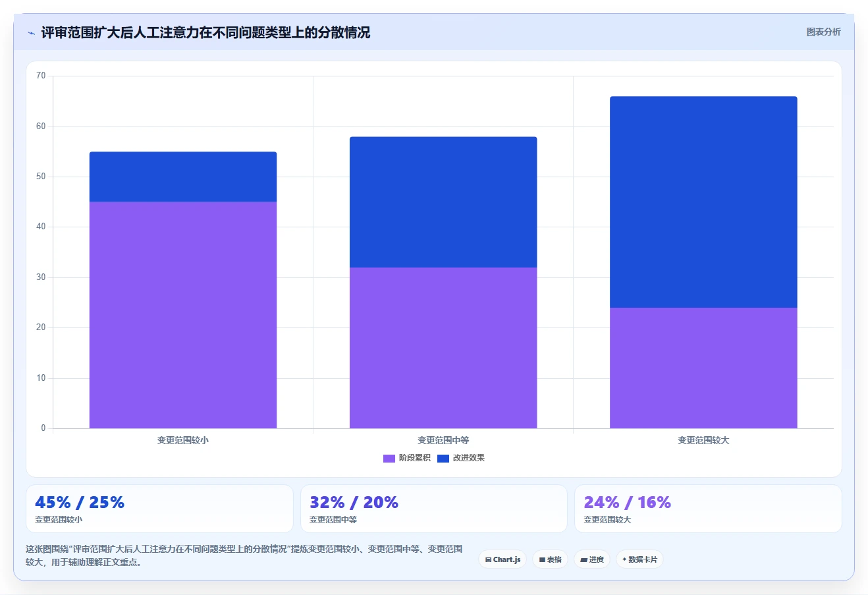Open the 45% / 25% stat card
This screenshot has width=868, height=595.
click(159, 509)
